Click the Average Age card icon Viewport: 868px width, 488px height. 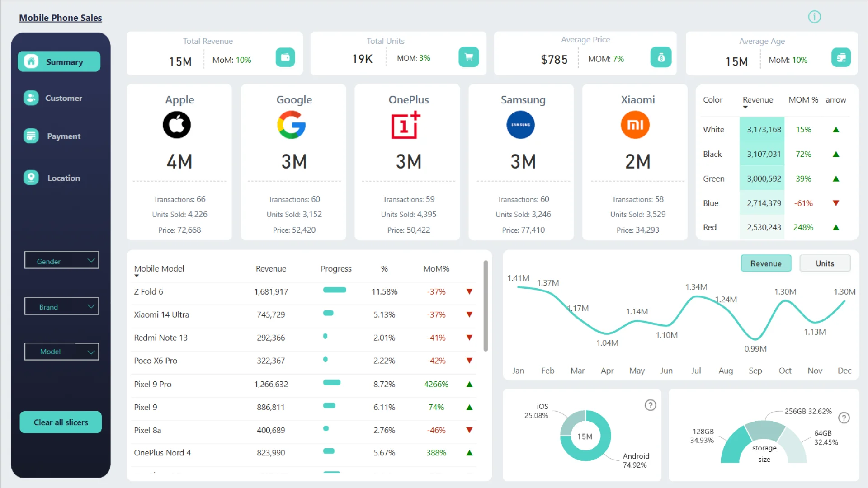[x=841, y=57]
